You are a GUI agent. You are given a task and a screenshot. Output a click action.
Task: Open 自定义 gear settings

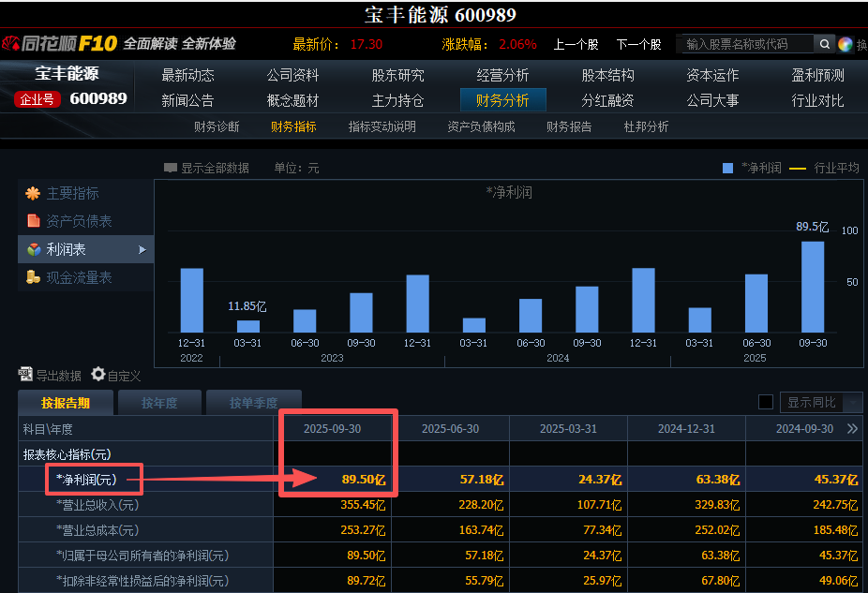coord(98,375)
